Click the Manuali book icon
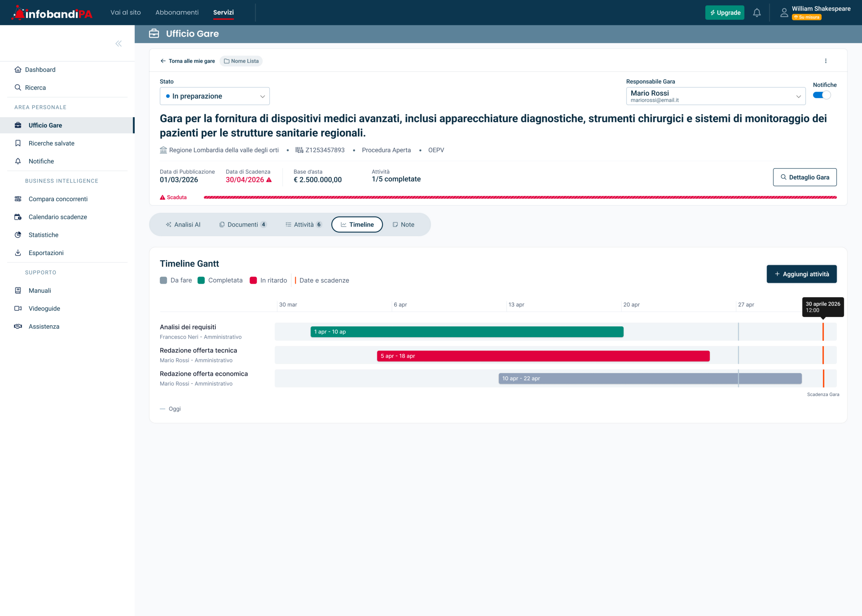Image resolution: width=862 pixels, height=616 pixels. [18, 291]
